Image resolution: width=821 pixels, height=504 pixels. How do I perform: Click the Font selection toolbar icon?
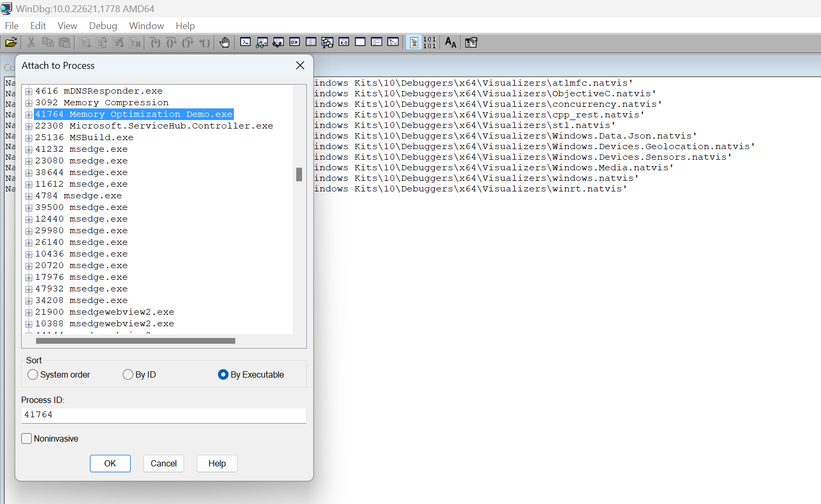(450, 42)
